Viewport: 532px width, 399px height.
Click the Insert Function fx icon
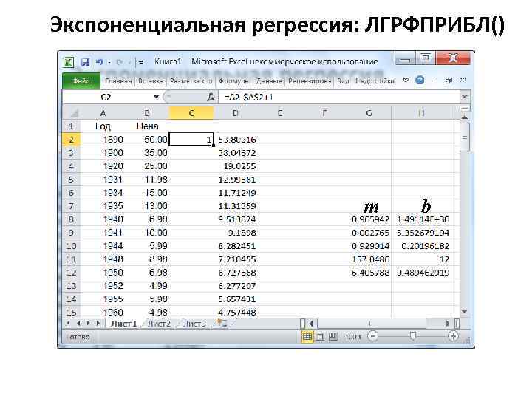coord(211,97)
